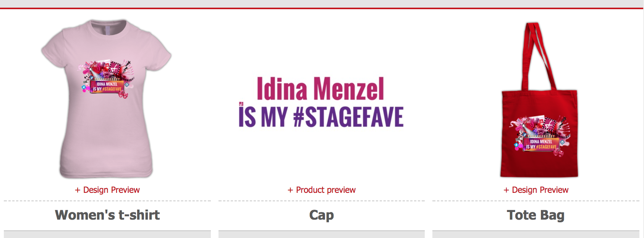The width and height of the screenshot is (644, 238).
Task: Click the "Cap" product title
Action: [x=322, y=215]
